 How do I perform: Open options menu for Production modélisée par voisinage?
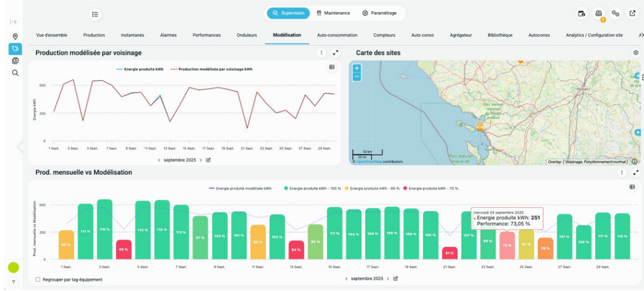[322, 52]
